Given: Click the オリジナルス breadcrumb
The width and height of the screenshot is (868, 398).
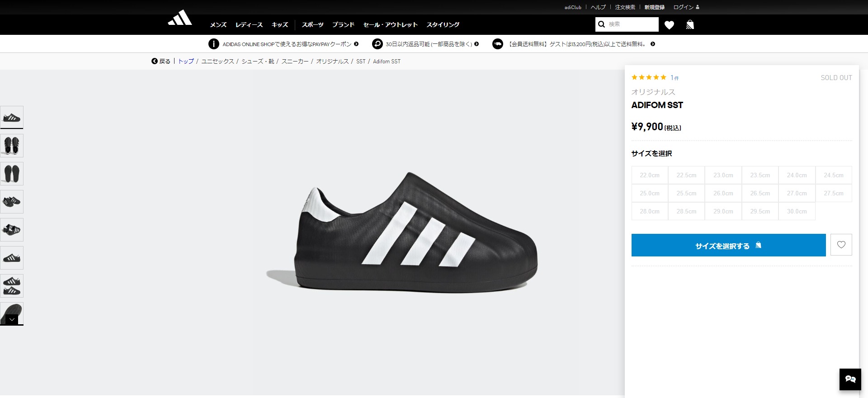Looking at the screenshot, I should point(332,62).
